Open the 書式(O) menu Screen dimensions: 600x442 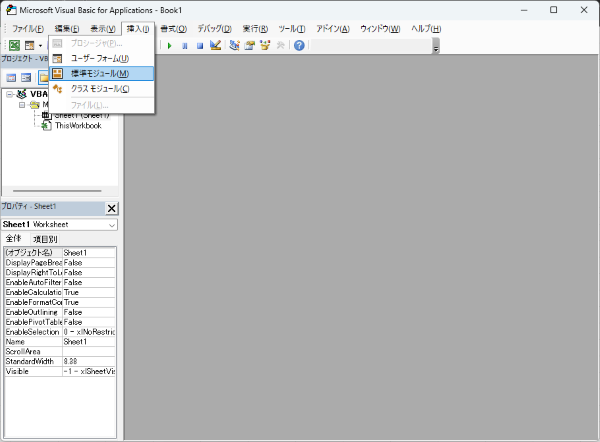tap(173, 29)
